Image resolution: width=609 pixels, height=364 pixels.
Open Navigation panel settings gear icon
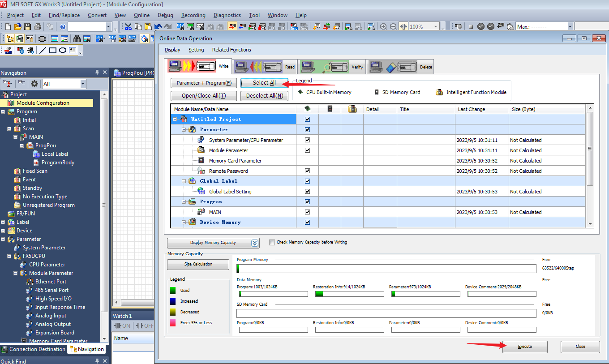(x=34, y=84)
